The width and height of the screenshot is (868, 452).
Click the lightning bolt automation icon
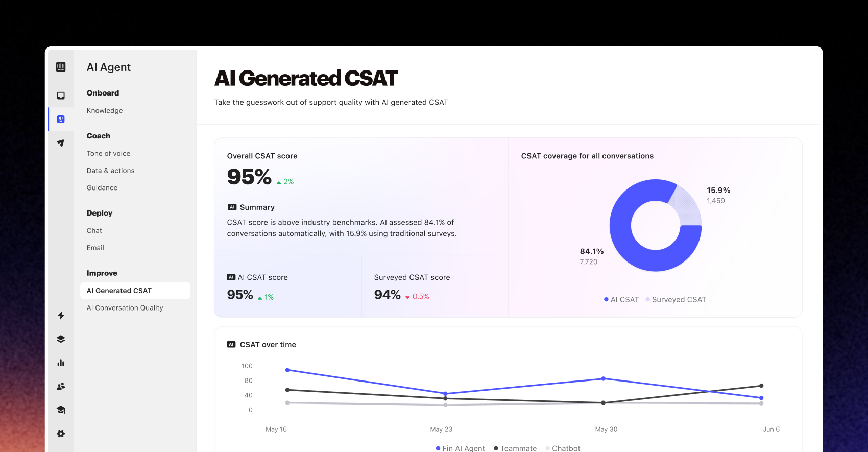coord(61,316)
